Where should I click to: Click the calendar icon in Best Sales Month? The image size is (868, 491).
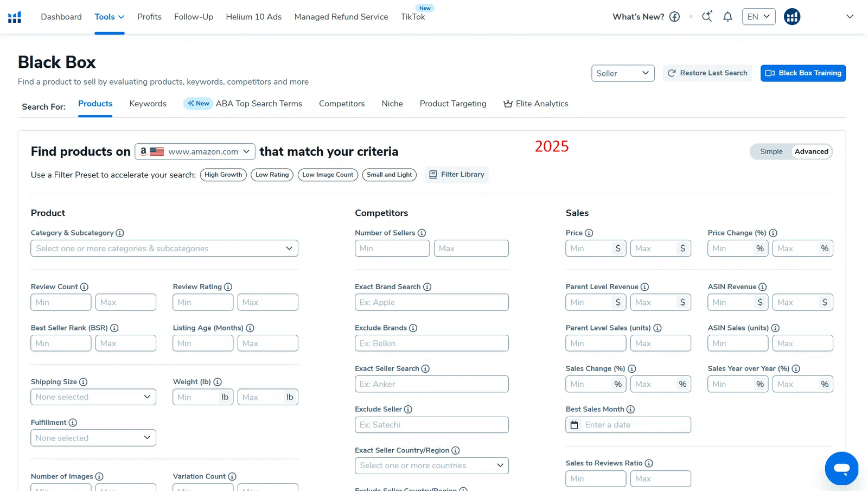pyautogui.click(x=575, y=425)
